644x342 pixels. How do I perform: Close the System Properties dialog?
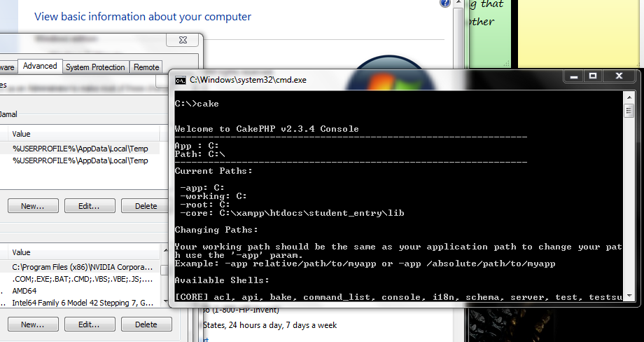(183, 40)
